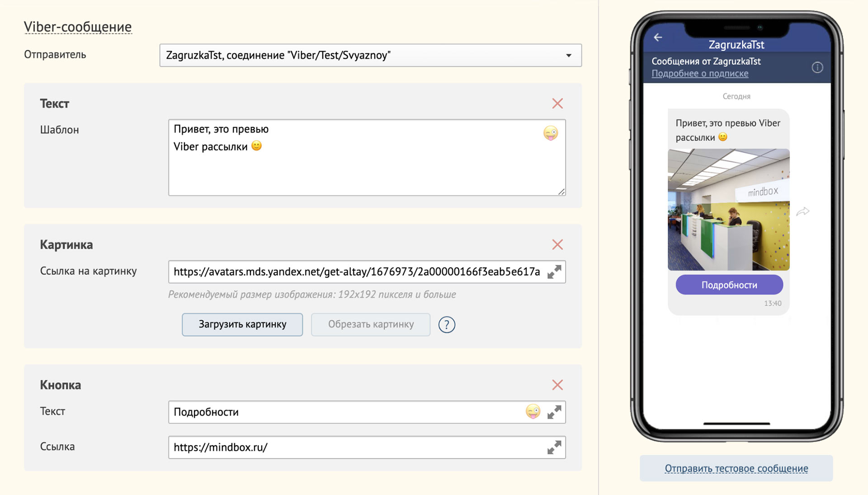Viewport: 868px width, 495px height.
Task: Expand the button text field editor
Action: click(554, 412)
